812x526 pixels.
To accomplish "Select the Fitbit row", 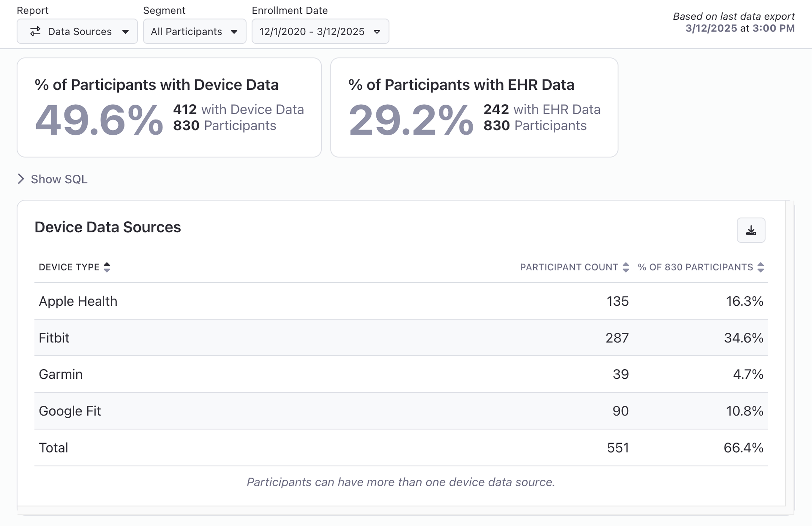I will pyautogui.click(x=401, y=338).
